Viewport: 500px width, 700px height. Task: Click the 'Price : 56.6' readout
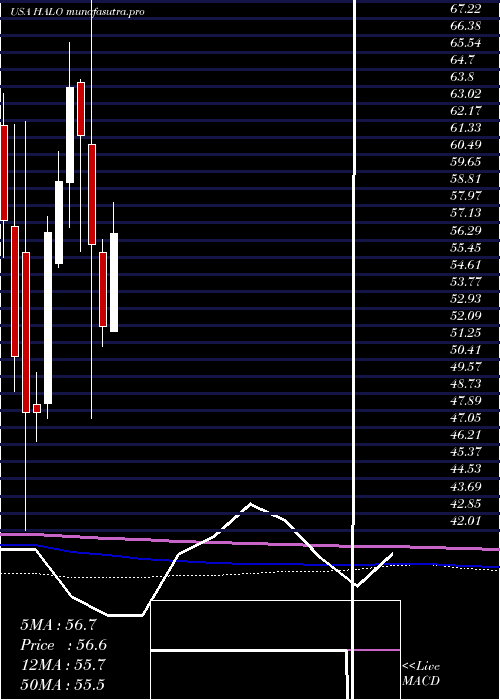pyautogui.click(x=63, y=645)
